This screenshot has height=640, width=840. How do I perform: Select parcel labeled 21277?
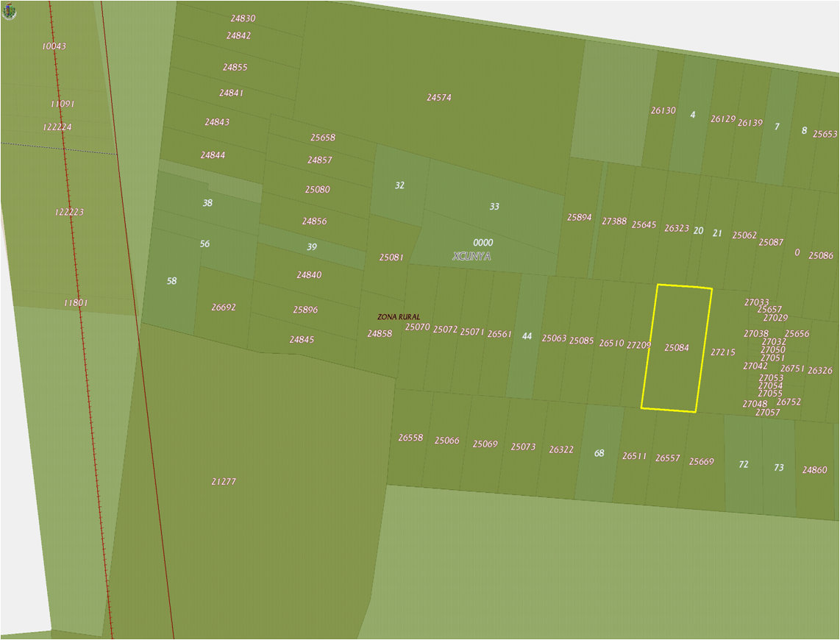pyautogui.click(x=224, y=482)
